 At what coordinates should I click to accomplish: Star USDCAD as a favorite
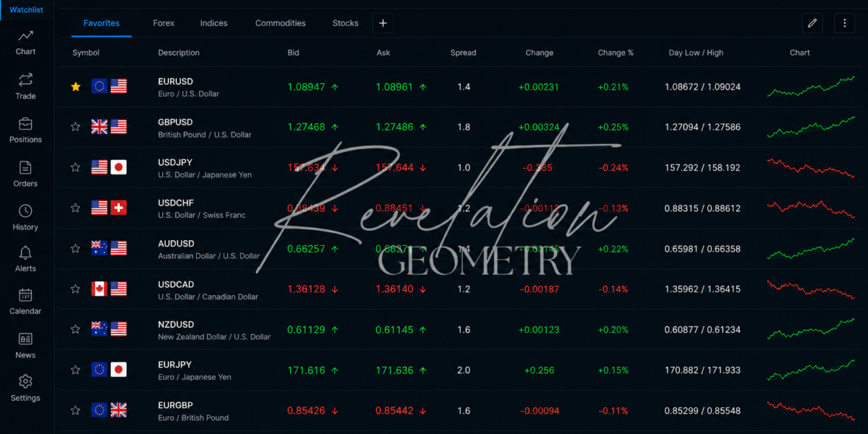(75, 289)
